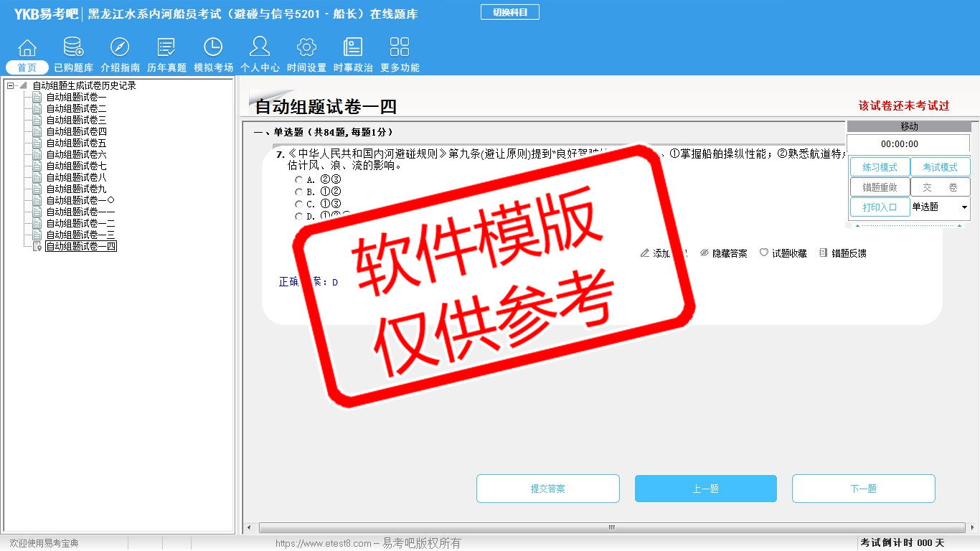Screen dimensions: 980x551
Task: Open 介绍指南 compass icon
Action: pos(120,48)
